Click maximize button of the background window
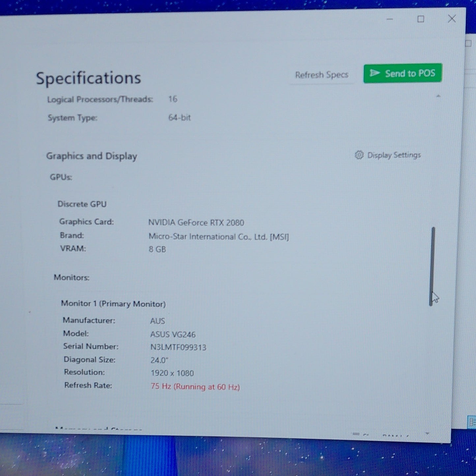The image size is (476, 476). (469, 43)
